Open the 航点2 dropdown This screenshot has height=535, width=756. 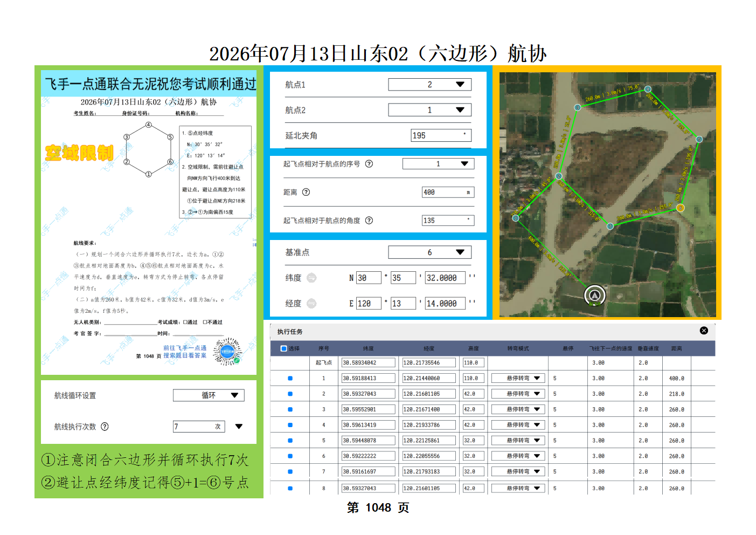click(x=430, y=110)
